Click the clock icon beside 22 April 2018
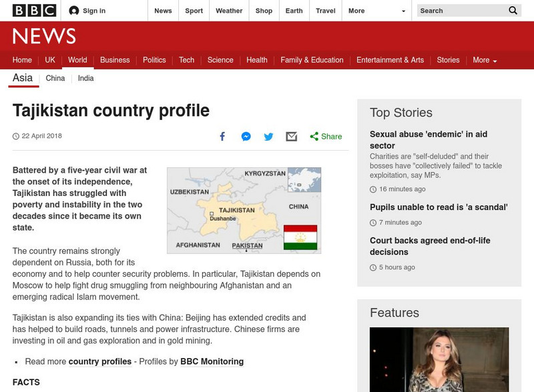Image resolution: width=534 pixels, height=392 pixels. (x=15, y=135)
